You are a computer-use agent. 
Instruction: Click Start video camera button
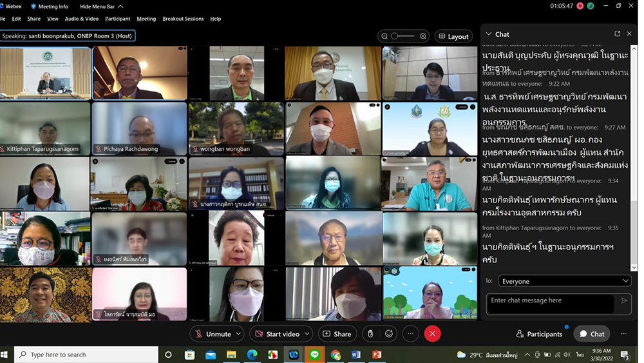point(277,334)
